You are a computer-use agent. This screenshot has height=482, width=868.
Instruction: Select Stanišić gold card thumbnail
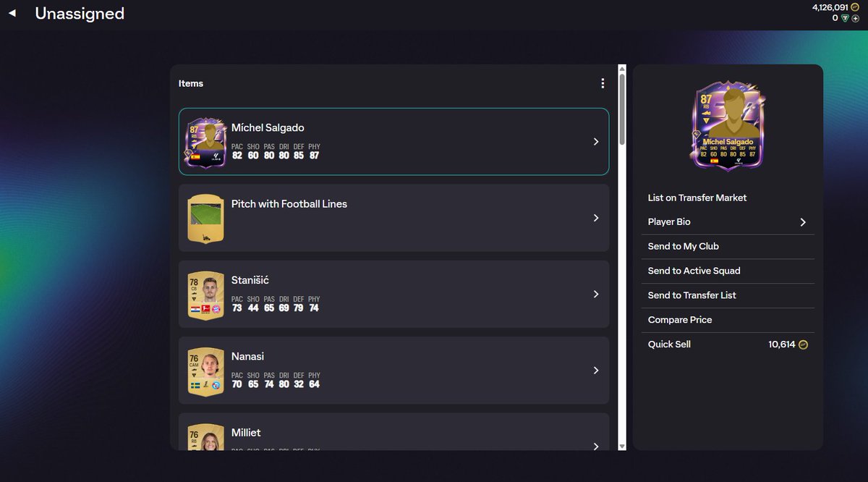(205, 294)
